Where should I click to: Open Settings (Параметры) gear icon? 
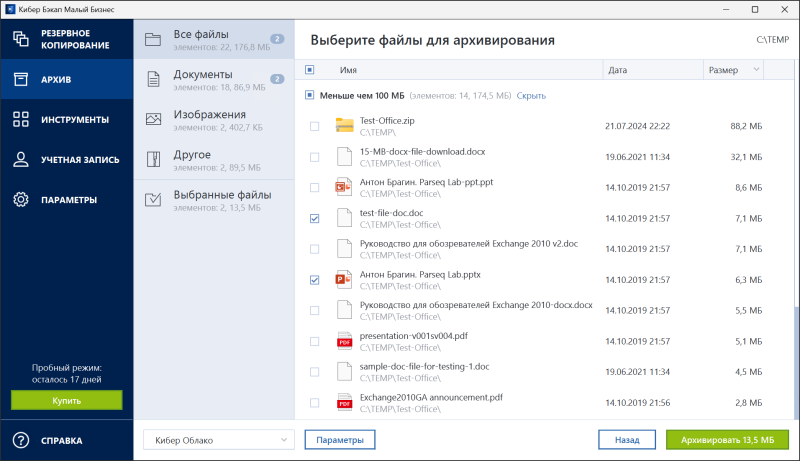pos(20,199)
